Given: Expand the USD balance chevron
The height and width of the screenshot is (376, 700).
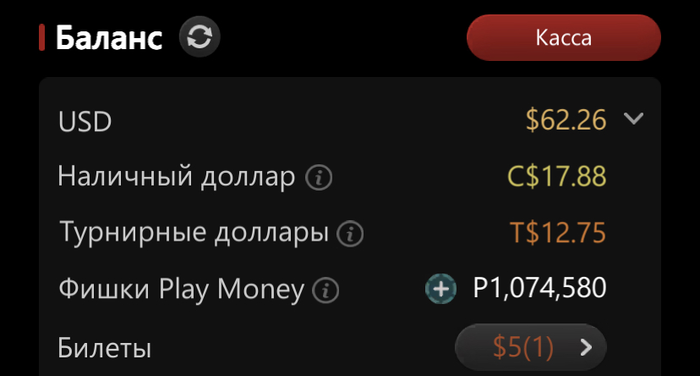Looking at the screenshot, I should pos(633,118).
